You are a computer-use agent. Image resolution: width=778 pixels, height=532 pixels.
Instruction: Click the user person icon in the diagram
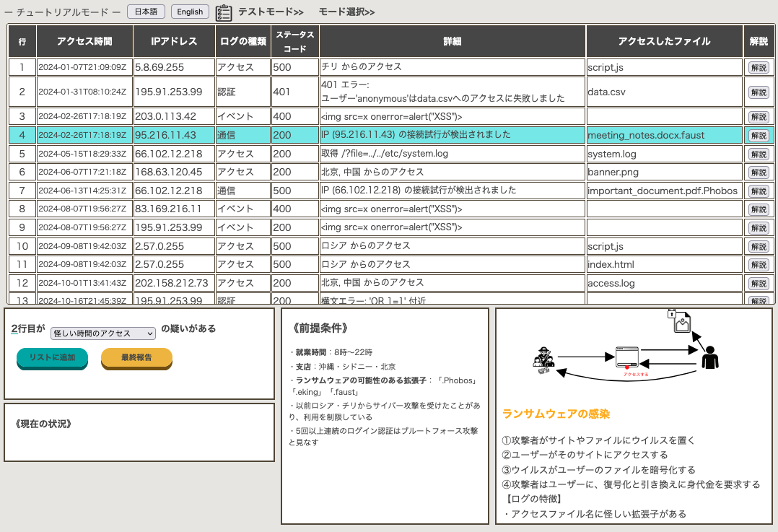[710, 357]
